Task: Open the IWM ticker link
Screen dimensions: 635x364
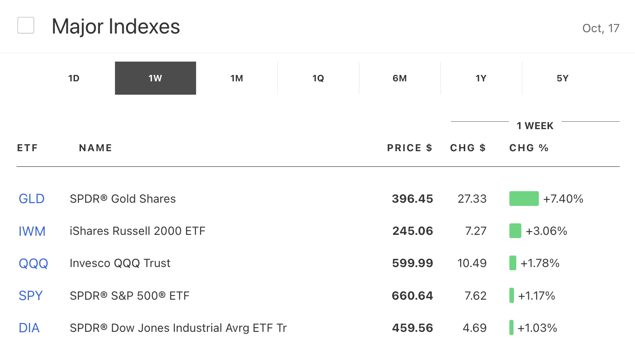Action: (32, 231)
